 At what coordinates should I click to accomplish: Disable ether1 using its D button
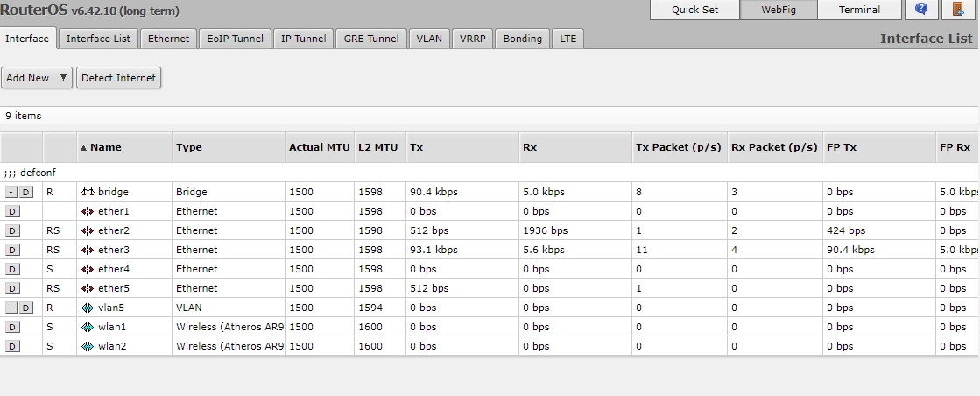point(12,211)
